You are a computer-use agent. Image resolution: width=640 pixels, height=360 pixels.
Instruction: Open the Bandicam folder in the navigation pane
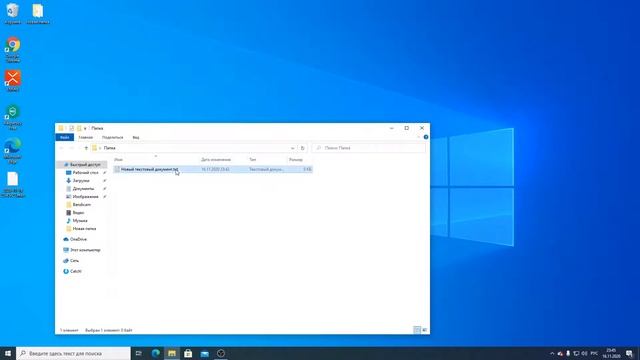coord(82,204)
